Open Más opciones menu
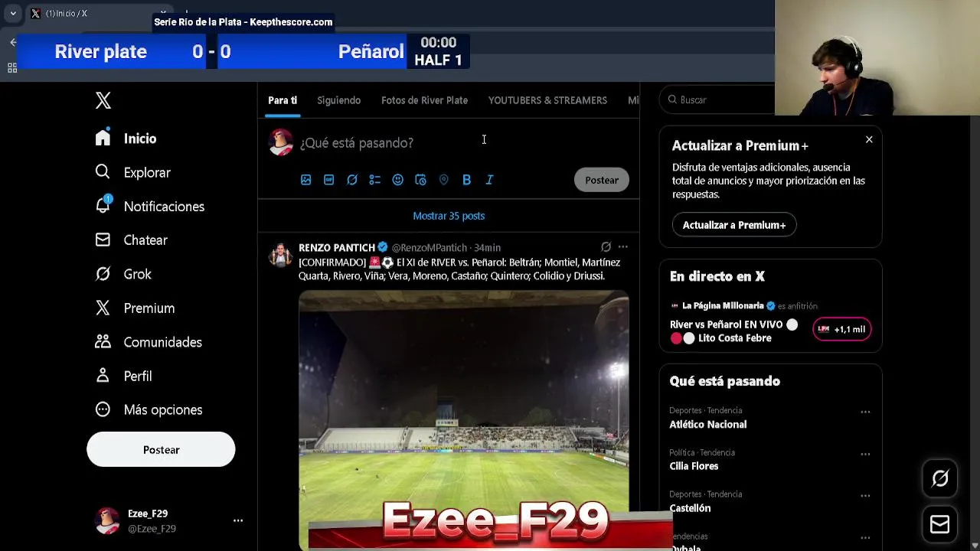This screenshot has height=551, width=980. click(148, 409)
